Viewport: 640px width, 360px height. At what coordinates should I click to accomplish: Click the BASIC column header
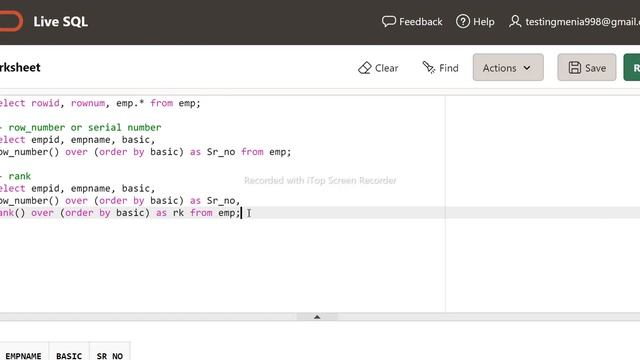[69, 356]
